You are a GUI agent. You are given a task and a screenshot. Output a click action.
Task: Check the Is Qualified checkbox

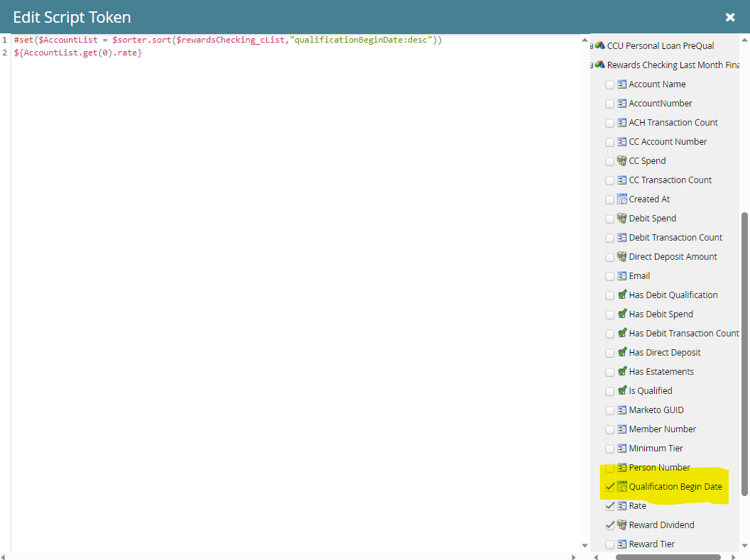pos(610,391)
